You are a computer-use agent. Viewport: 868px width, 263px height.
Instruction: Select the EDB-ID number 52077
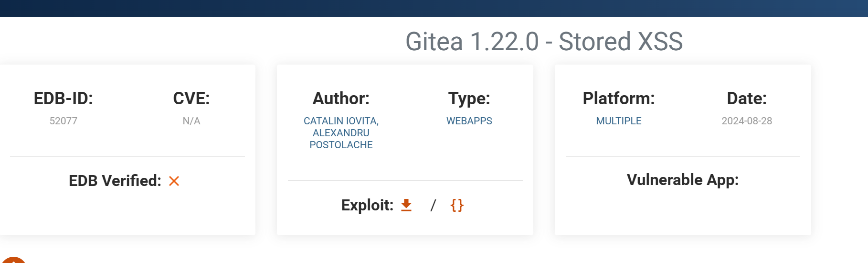(x=64, y=121)
